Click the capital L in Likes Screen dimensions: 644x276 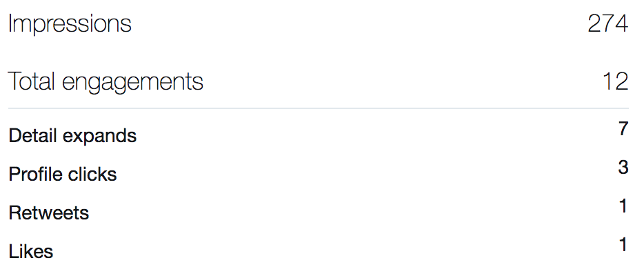coord(13,252)
